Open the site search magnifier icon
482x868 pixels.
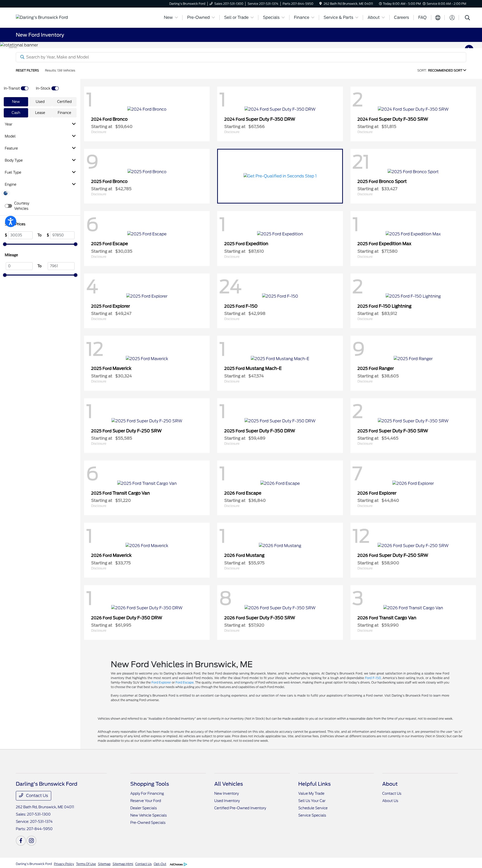(467, 18)
